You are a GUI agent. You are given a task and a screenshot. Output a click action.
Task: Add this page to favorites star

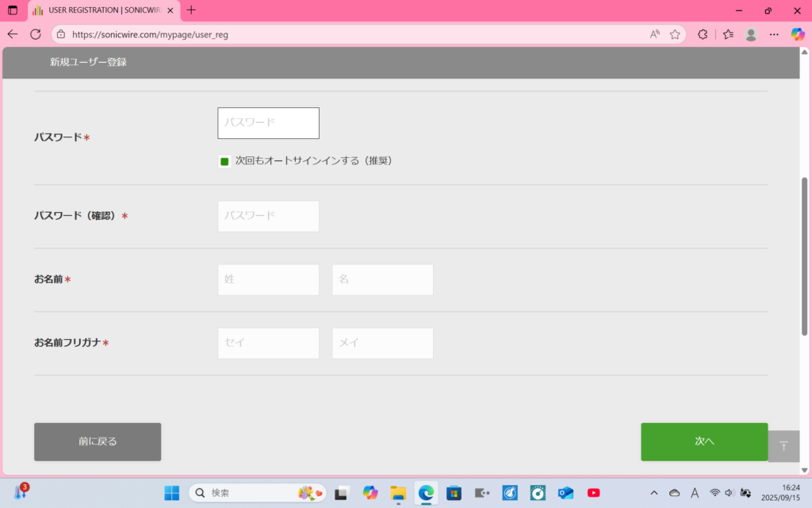click(675, 34)
